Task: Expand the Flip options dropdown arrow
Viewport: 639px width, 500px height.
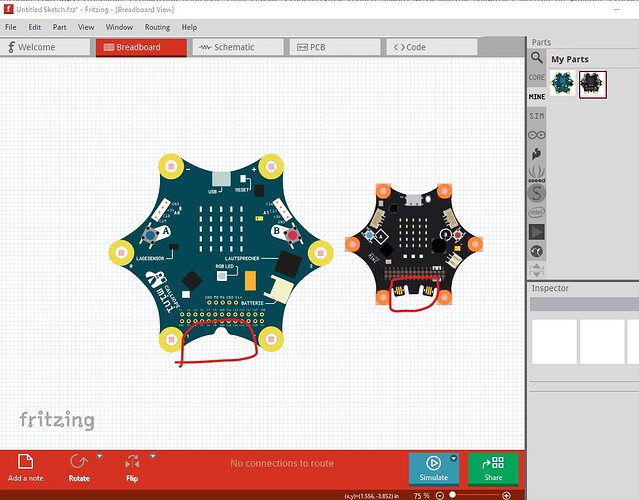Action: pos(153,456)
